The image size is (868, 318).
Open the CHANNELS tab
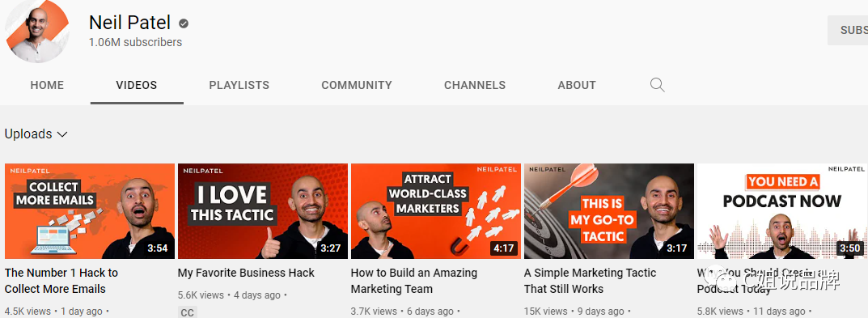tap(475, 85)
